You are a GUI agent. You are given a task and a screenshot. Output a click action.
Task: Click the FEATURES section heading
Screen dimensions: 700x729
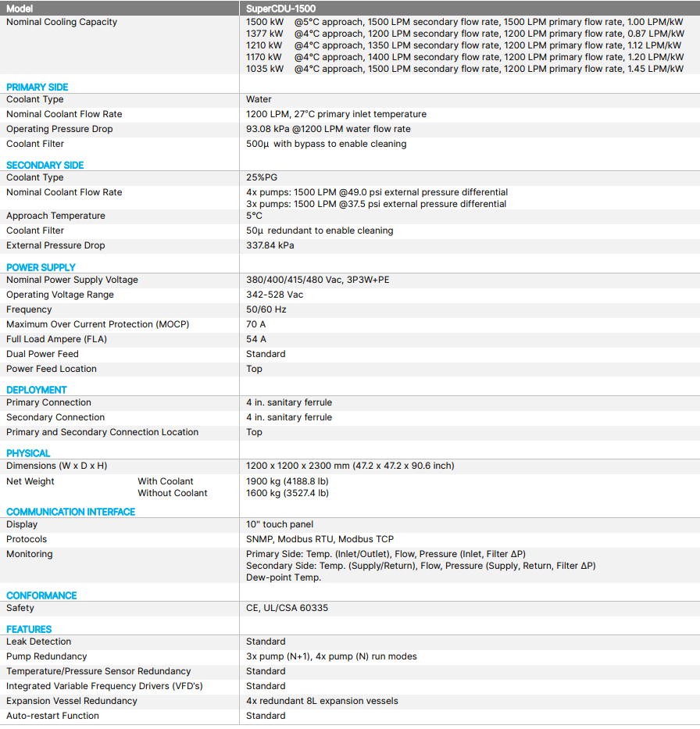[x=29, y=629]
